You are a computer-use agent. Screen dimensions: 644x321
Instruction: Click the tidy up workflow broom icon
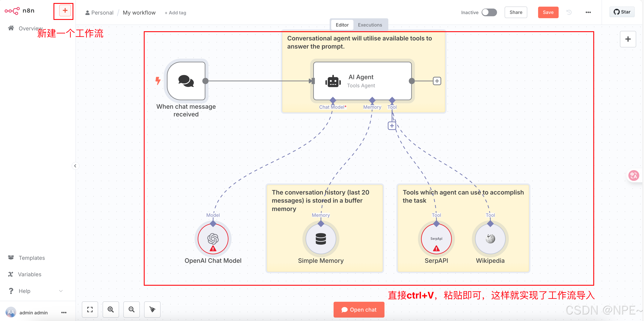152,309
